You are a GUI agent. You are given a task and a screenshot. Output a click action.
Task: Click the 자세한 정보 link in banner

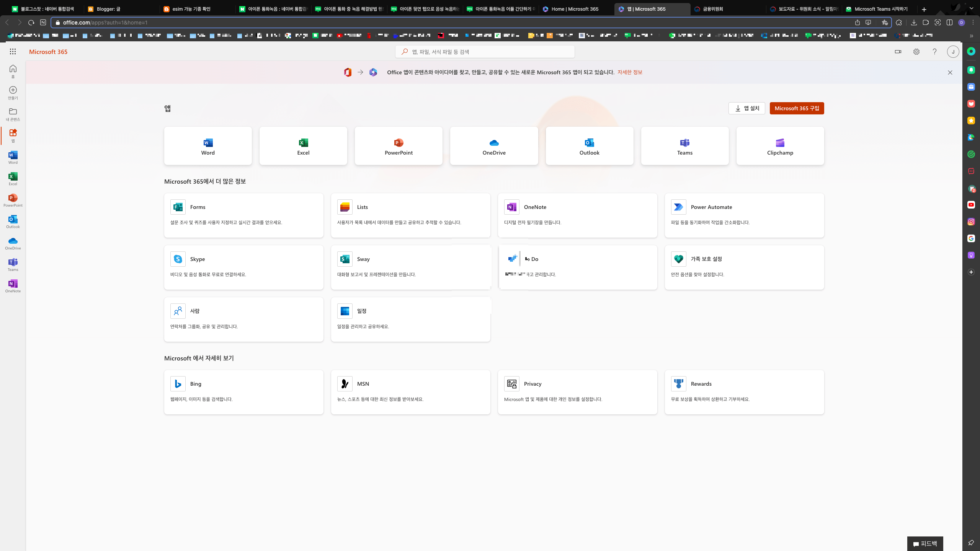[630, 72]
